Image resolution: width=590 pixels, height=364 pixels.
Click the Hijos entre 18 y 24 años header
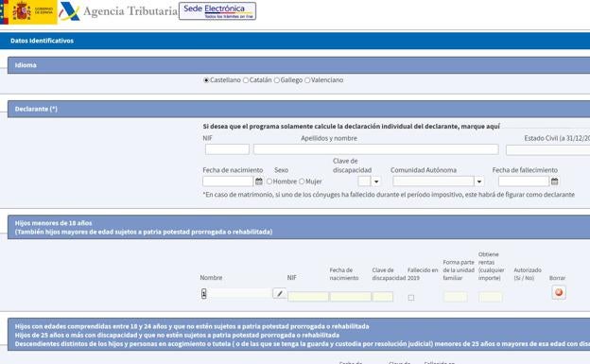[x=299, y=335]
